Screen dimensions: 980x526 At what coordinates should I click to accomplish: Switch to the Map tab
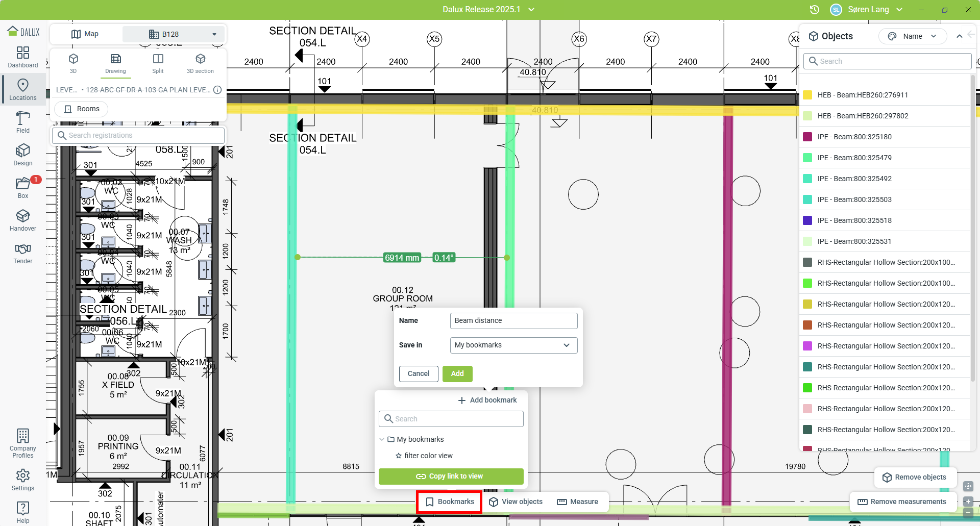click(85, 34)
